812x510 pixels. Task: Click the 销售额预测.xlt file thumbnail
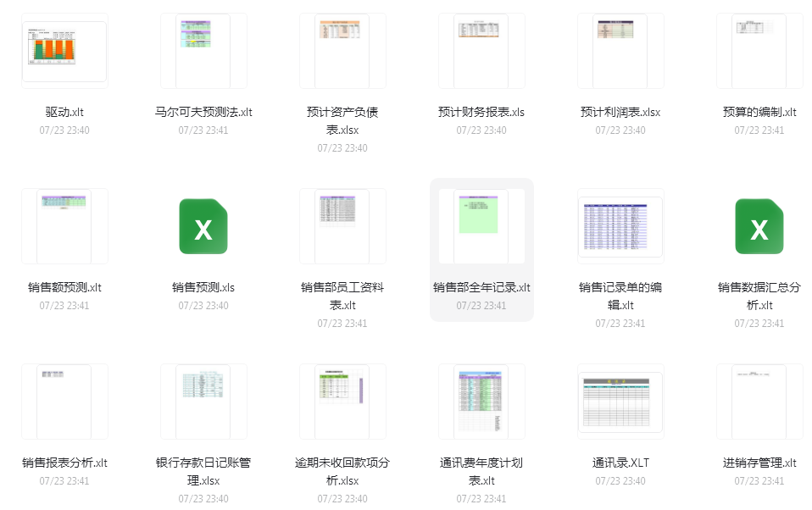point(64,226)
